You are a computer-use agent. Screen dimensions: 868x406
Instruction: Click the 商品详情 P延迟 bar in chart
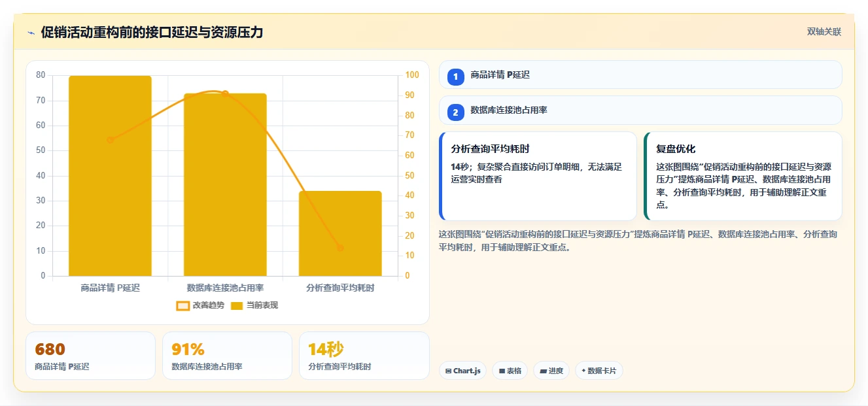(x=110, y=176)
